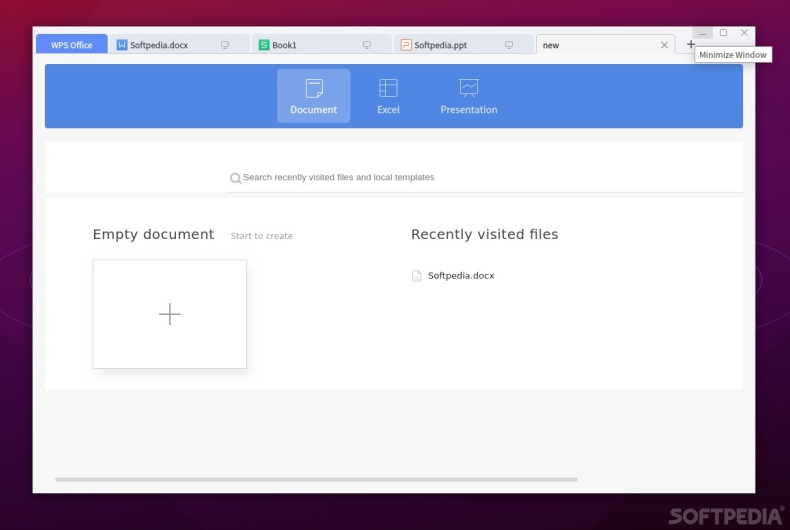The height and width of the screenshot is (530, 790).
Task: Open Softpedia.docx from recently visited files
Action: (x=461, y=276)
